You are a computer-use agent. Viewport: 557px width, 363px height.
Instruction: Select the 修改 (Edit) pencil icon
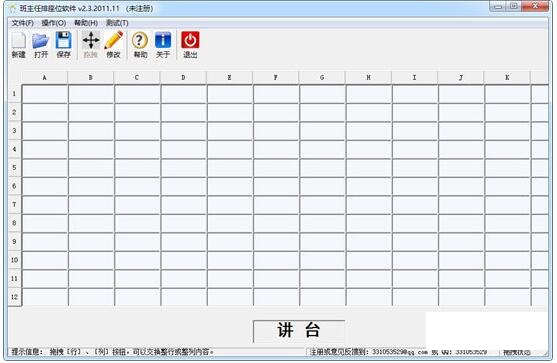point(114,44)
